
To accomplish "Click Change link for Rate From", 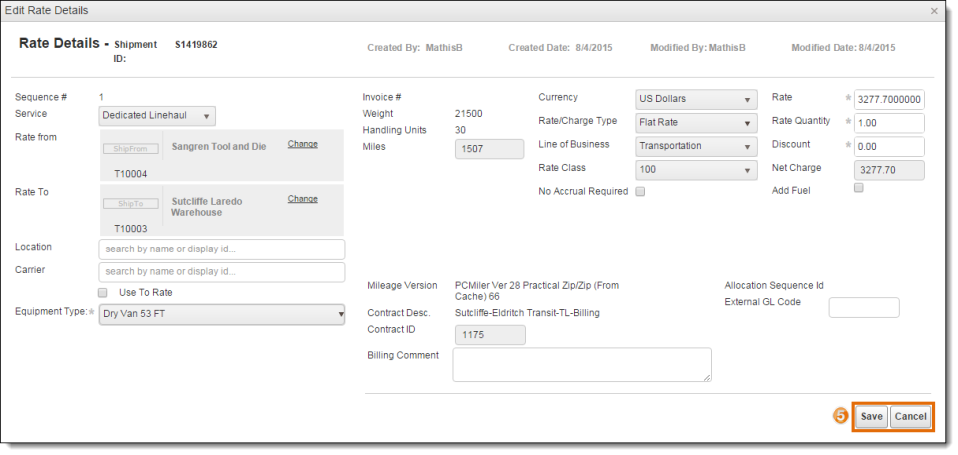I will pos(302,144).
